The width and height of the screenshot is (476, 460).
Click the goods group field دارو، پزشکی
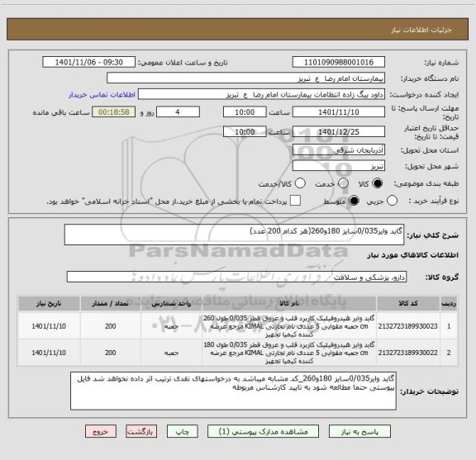pyautogui.click(x=236, y=277)
